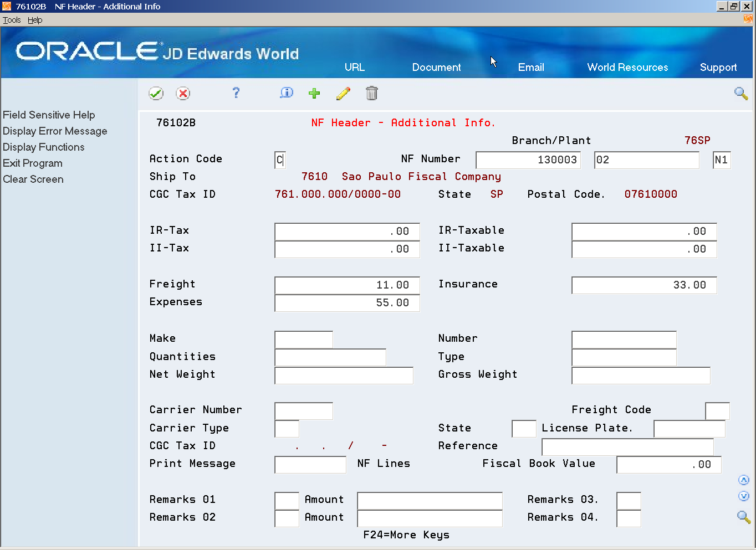
Task: Click the Quantities input field
Action: point(330,357)
